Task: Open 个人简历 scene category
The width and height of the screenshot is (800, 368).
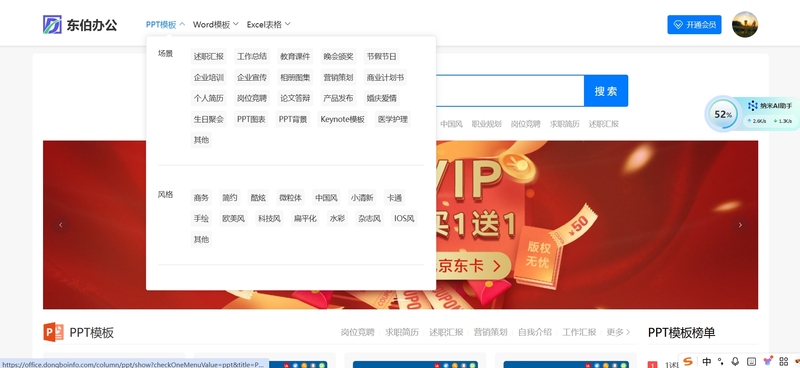Action: tap(208, 98)
